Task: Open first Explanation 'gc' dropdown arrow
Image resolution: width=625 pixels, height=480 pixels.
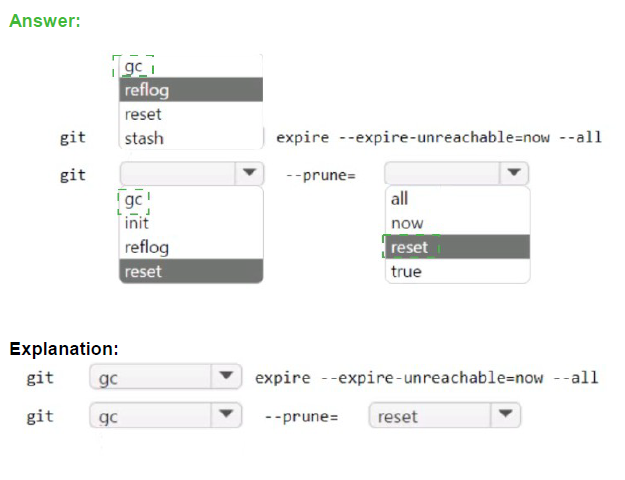Action: [x=227, y=377]
